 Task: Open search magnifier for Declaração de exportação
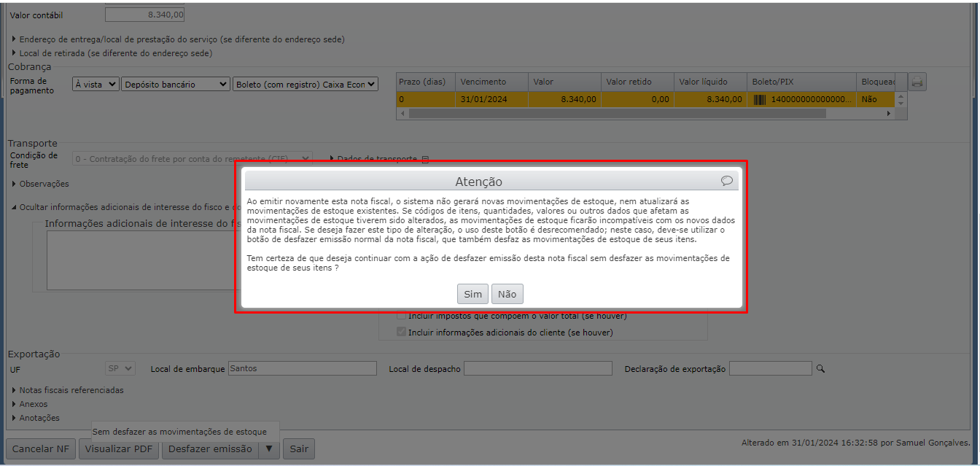click(x=820, y=369)
